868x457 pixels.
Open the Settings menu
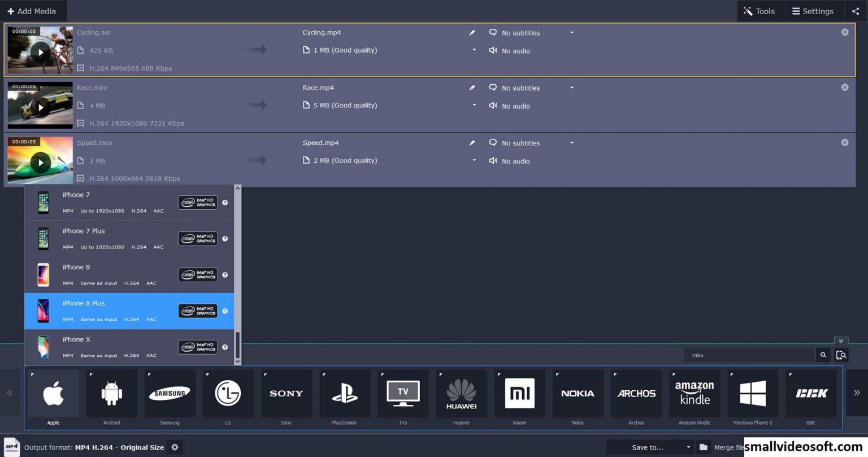coord(813,11)
